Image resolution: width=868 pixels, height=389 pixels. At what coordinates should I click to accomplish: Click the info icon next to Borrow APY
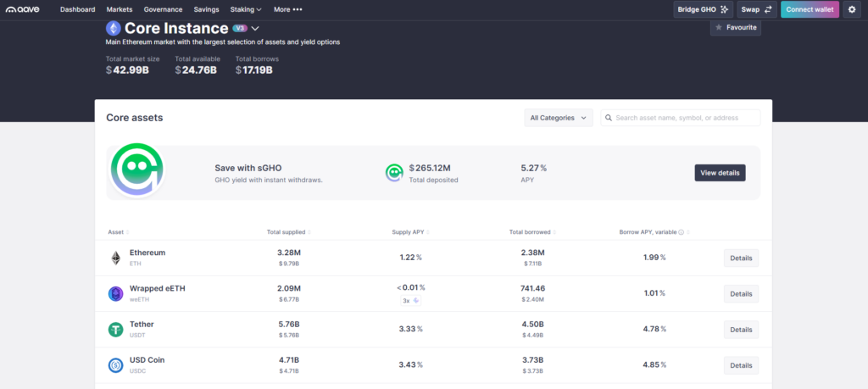pos(681,231)
